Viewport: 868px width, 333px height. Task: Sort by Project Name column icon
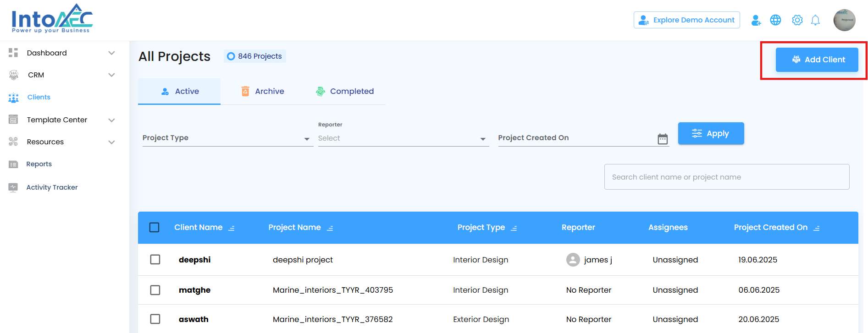330,228
